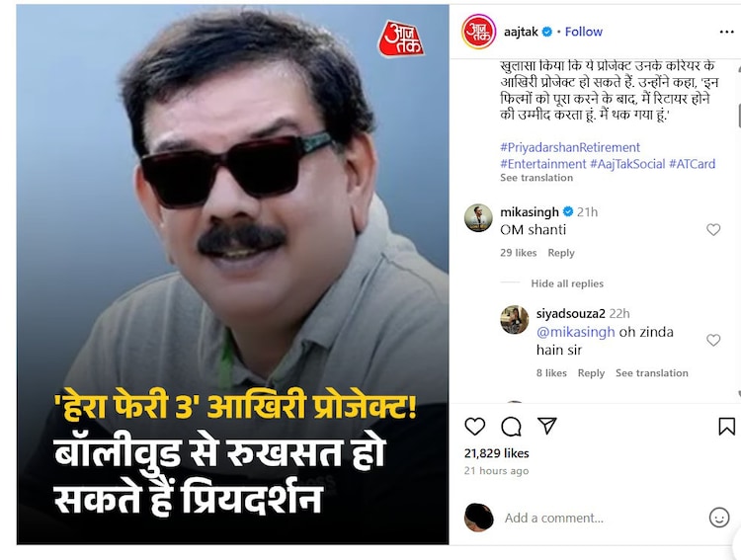
Task: Open siyadsouza2's profile avatar
Action: (514, 319)
